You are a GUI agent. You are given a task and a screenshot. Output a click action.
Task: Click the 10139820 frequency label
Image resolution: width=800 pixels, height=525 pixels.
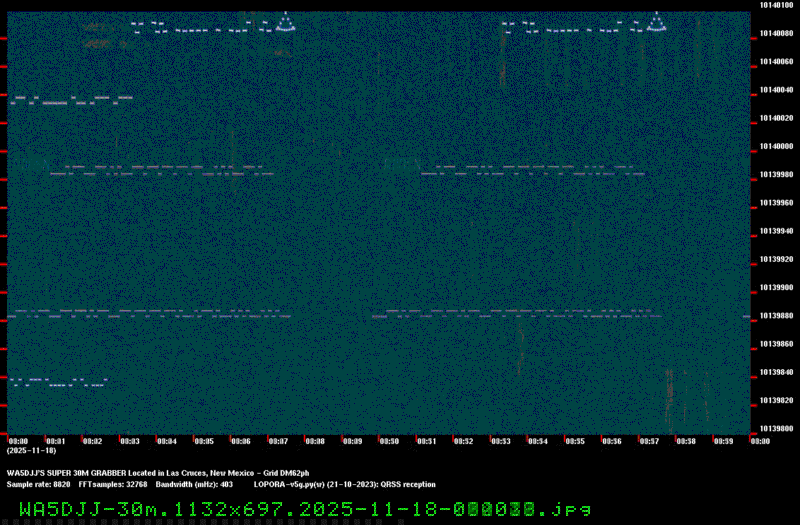tap(777, 401)
